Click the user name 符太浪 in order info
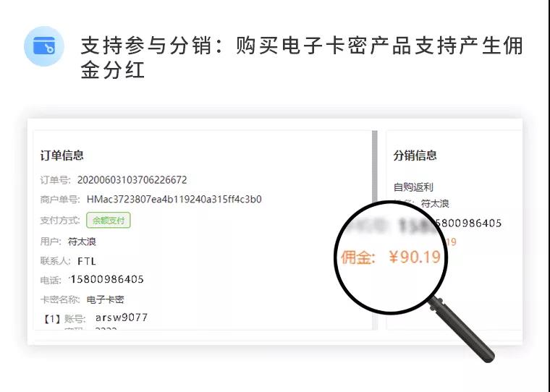This screenshot has height=392, width=550. [x=82, y=242]
